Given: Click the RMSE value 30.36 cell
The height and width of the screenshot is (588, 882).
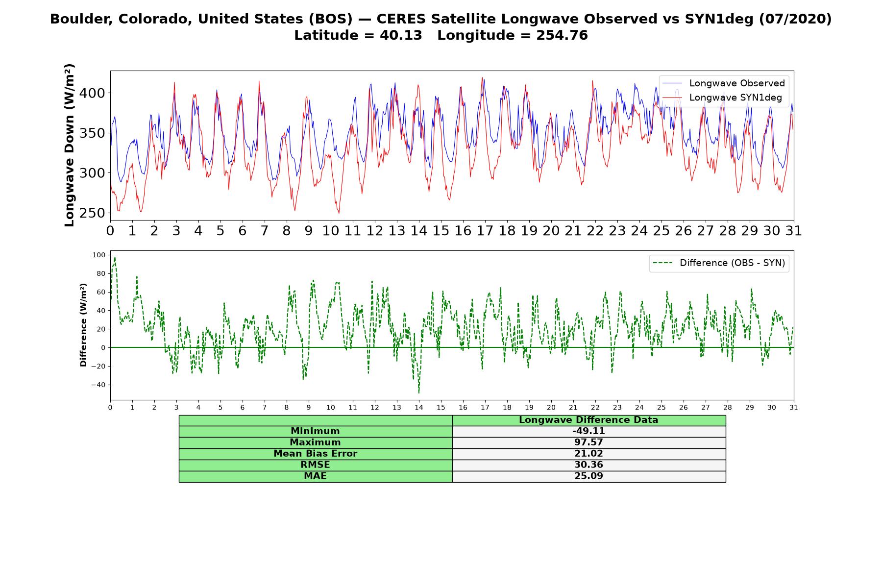Looking at the screenshot, I should point(589,465).
